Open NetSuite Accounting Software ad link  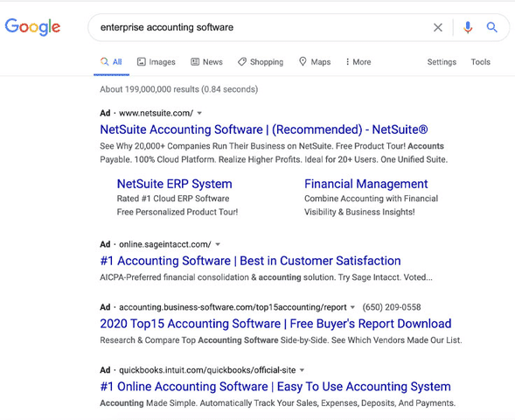[x=264, y=129]
